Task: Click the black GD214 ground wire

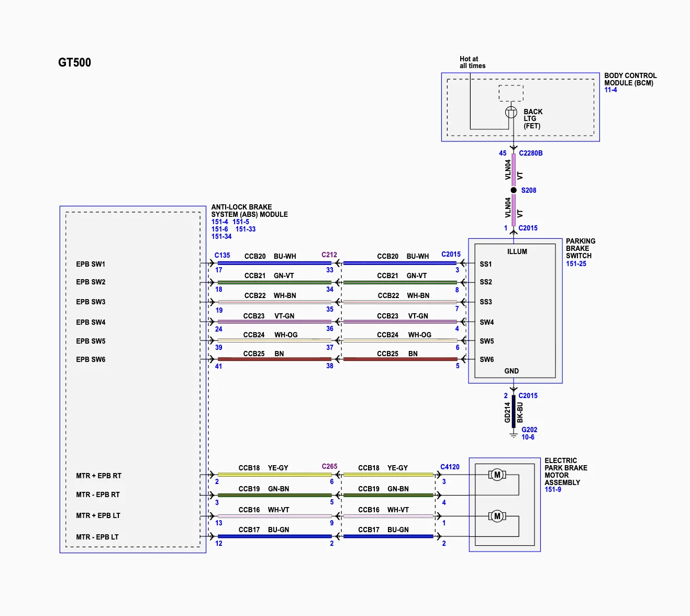Action: pos(514,412)
